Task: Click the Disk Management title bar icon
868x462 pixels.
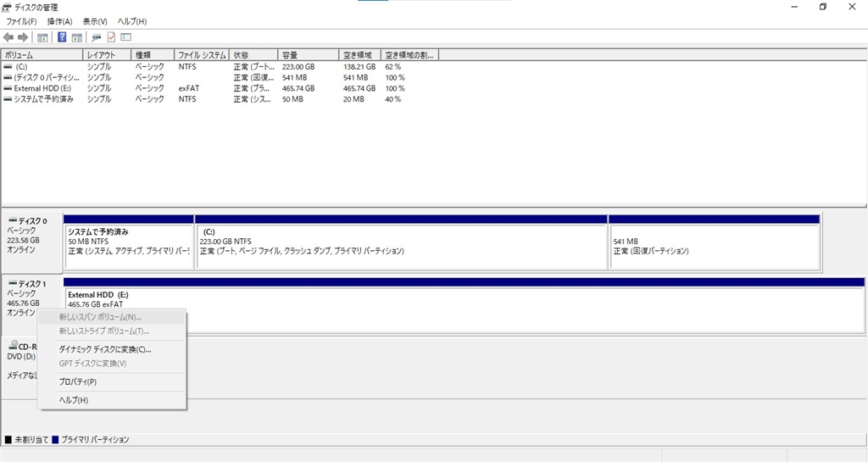Action: [7, 7]
